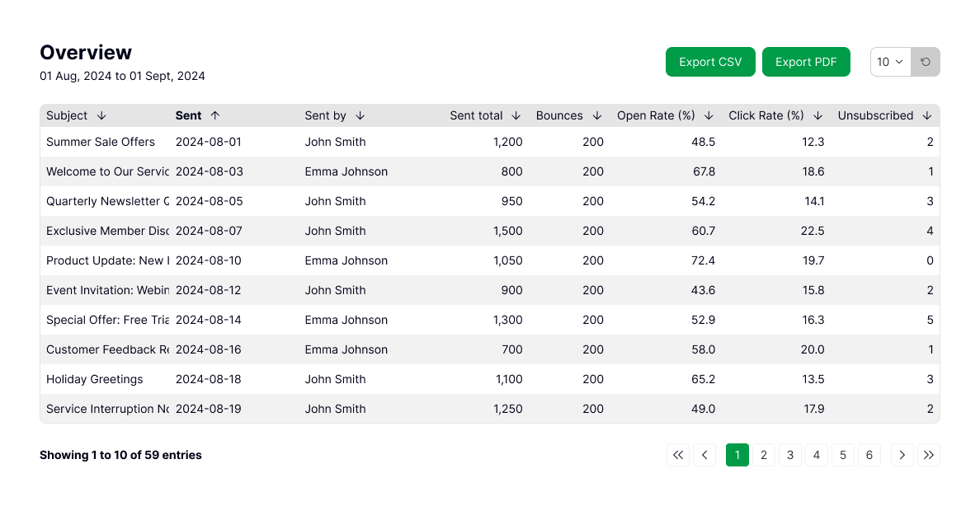Click the Sent column ascending sort arrow
Screen dimensions: 980x506
pyautogui.click(x=215, y=116)
